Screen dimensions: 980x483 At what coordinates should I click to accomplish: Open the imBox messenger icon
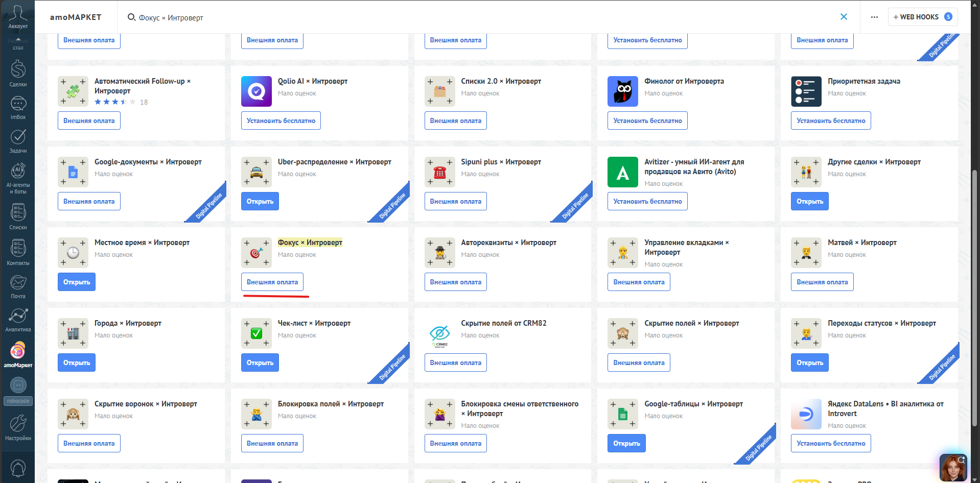[18, 108]
